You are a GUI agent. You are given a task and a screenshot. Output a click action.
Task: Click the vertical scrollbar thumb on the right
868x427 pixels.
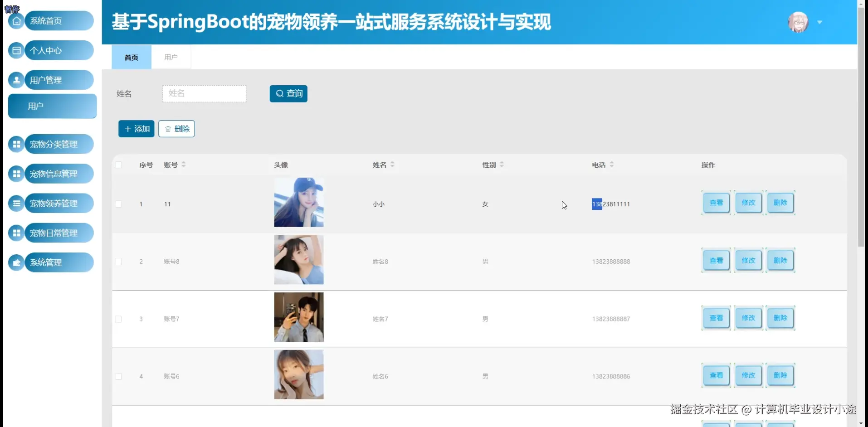point(861,127)
